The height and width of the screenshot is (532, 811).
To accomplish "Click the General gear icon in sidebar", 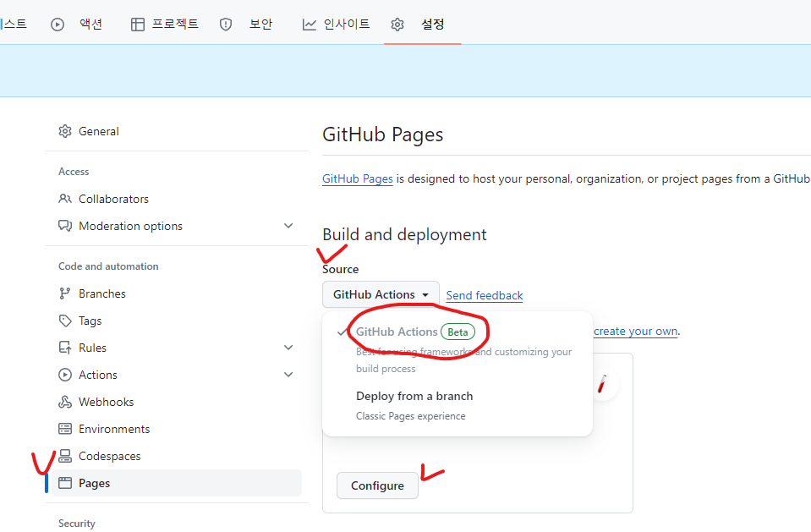I will pyautogui.click(x=65, y=131).
